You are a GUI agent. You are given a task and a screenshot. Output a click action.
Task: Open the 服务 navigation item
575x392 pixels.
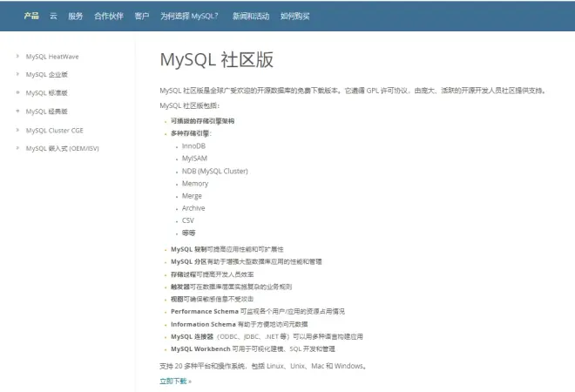[x=76, y=16]
